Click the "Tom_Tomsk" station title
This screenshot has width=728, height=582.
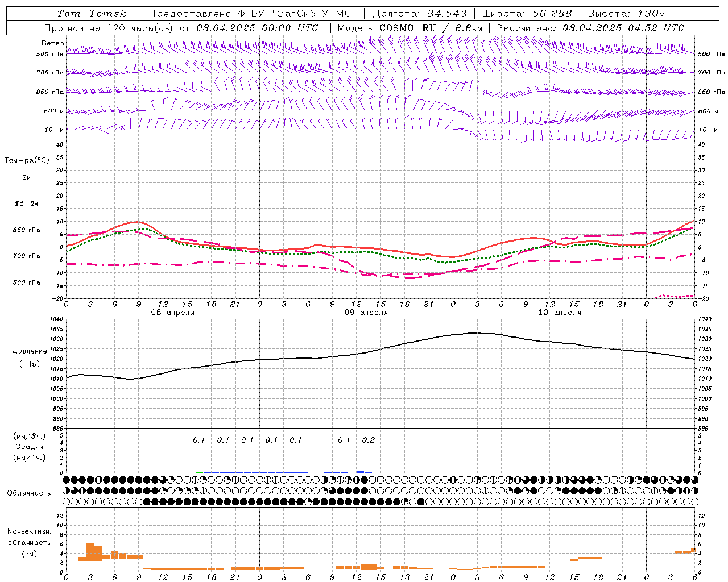pyautogui.click(x=92, y=14)
